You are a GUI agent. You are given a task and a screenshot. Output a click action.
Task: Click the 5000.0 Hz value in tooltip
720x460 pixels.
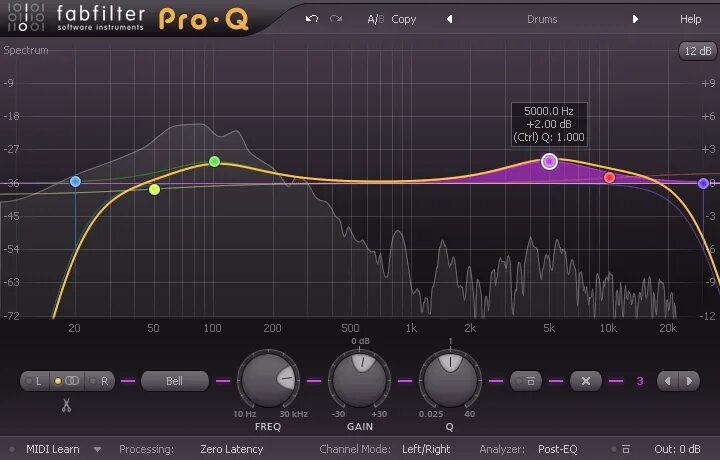coord(549,111)
